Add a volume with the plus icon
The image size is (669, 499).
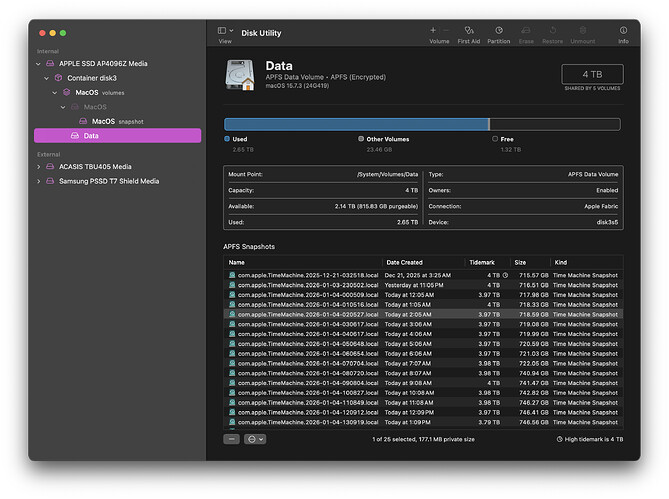(x=433, y=30)
